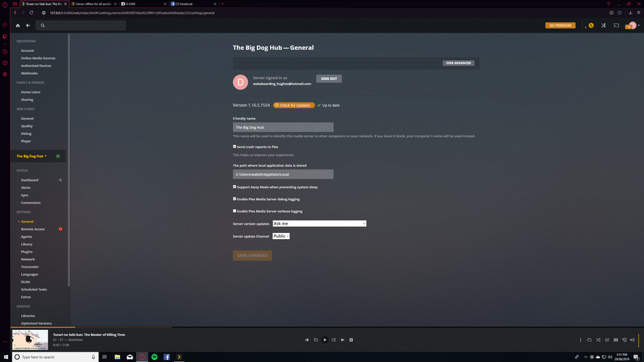Show hidden system tray icons
Screen dimensions: 644x362
(586, 357)
